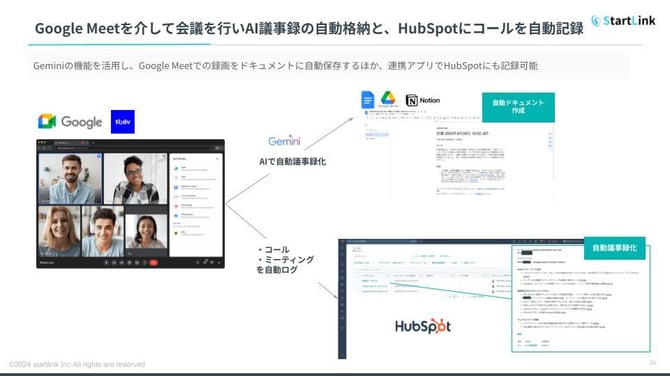Screen dimensions: 670x376
Task: Click the StartLink logo at top right
Action: 623,21
